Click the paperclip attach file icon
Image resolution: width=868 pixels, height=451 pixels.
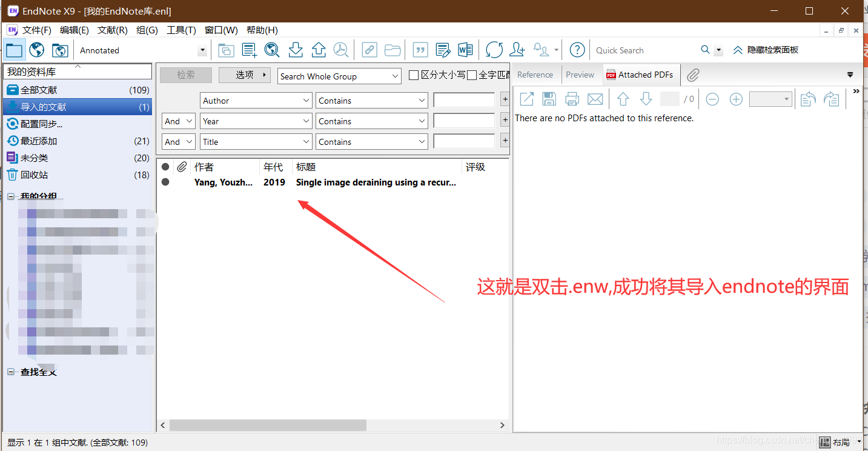(x=693, y=75)
